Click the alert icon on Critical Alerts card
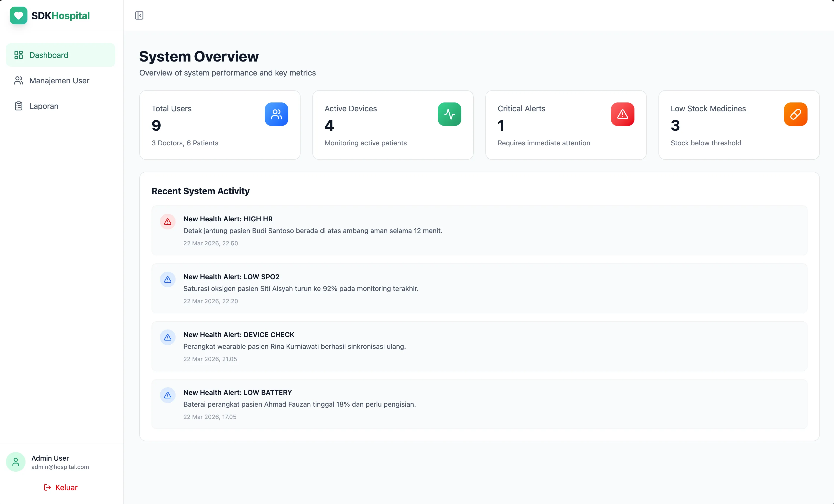834x504 pixels. pos(622,114)
